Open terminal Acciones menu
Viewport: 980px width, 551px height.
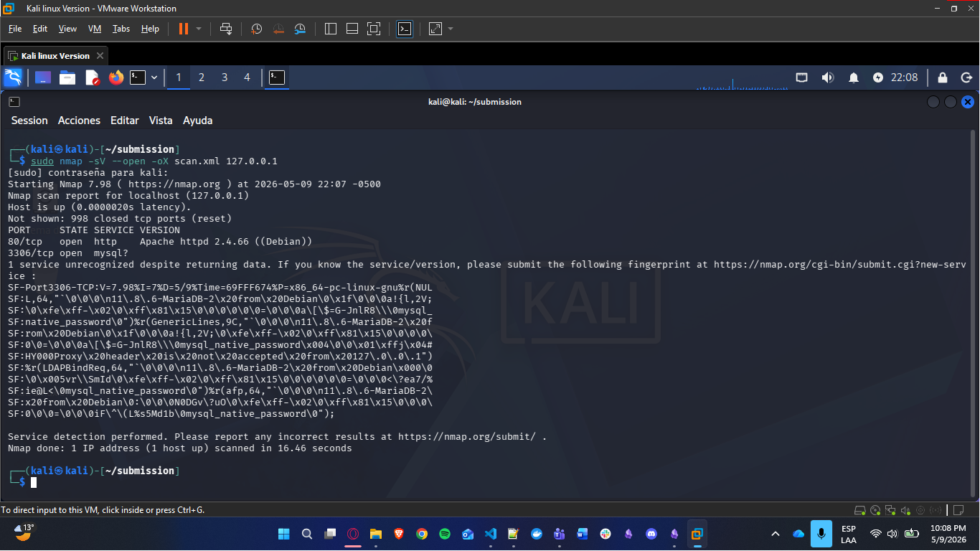tap(79, 121)
